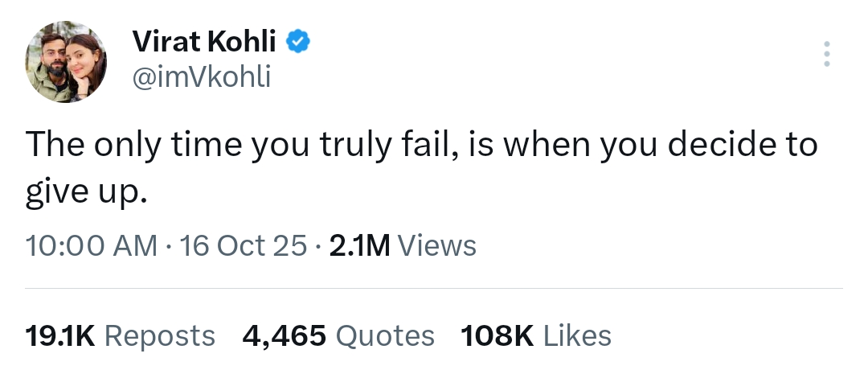Click the divider line below the timestamp
This screenshot has height=370, width=868.
434,288
